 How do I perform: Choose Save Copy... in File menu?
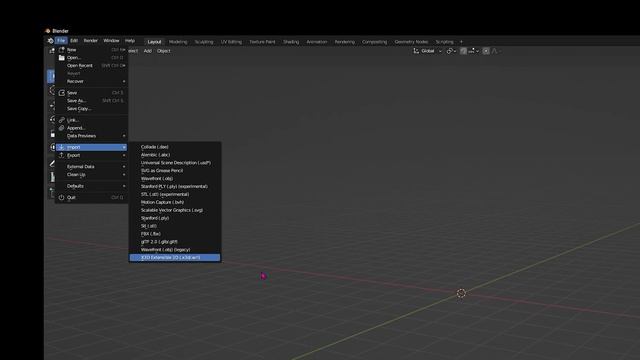pos(91,109)
